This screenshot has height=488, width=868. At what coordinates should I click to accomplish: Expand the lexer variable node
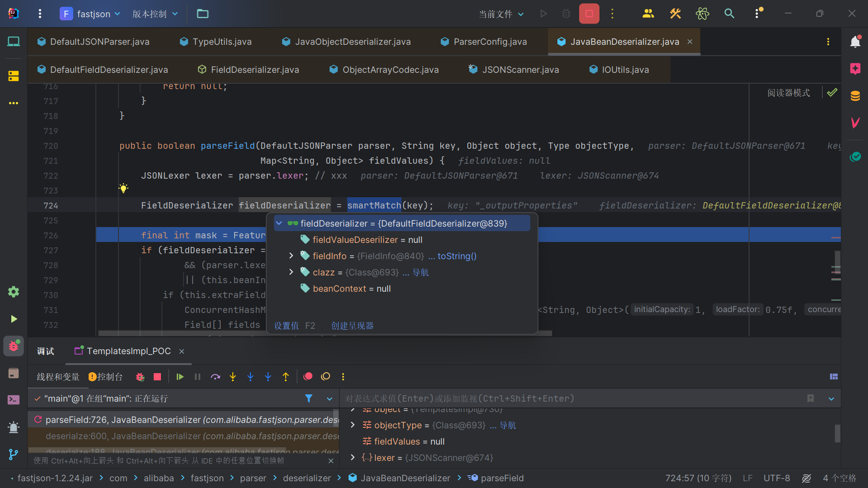[x=353, y=458]
